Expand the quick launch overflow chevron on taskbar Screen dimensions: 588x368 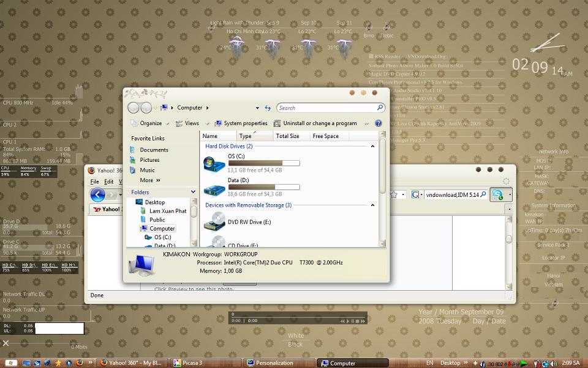pos(91,362)
